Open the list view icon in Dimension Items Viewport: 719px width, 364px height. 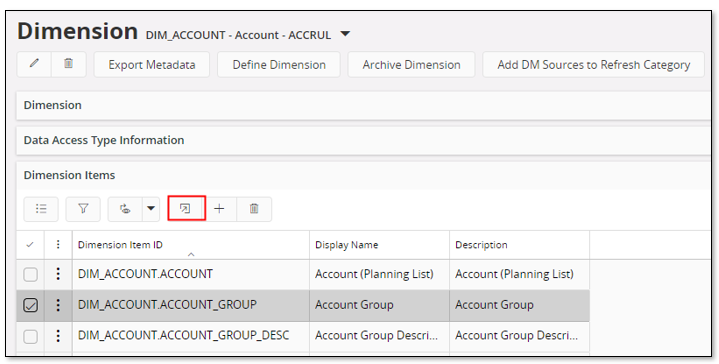tap(41, 209)
